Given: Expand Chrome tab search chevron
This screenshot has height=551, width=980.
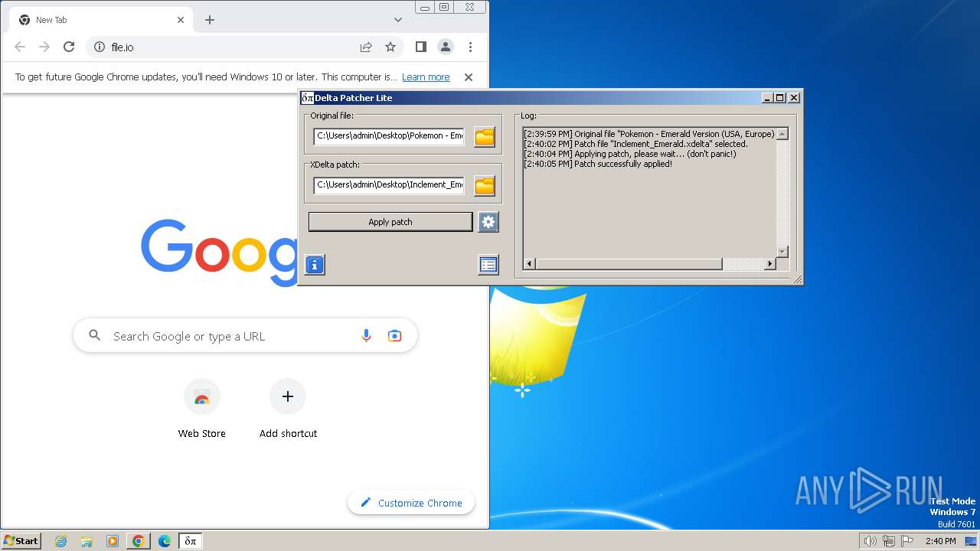Looking at the screenshot, I should [398, 20].
